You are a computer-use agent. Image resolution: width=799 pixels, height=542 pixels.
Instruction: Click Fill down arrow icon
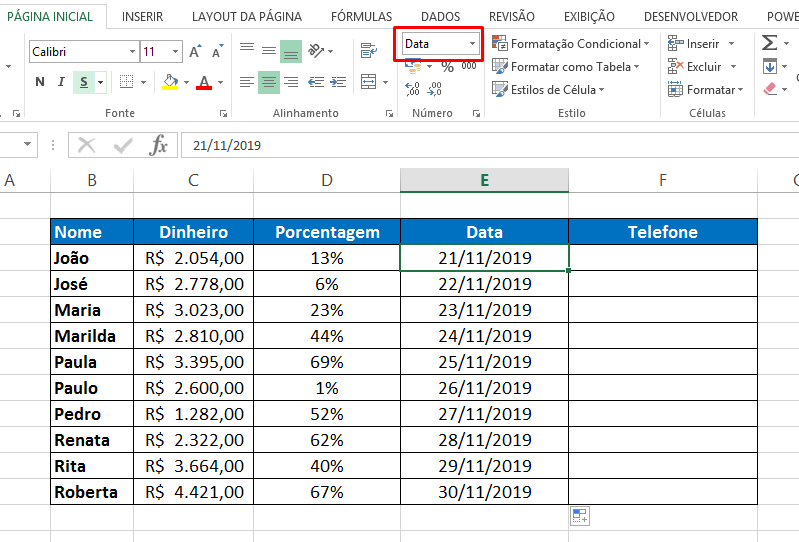(x=769, y=66)
